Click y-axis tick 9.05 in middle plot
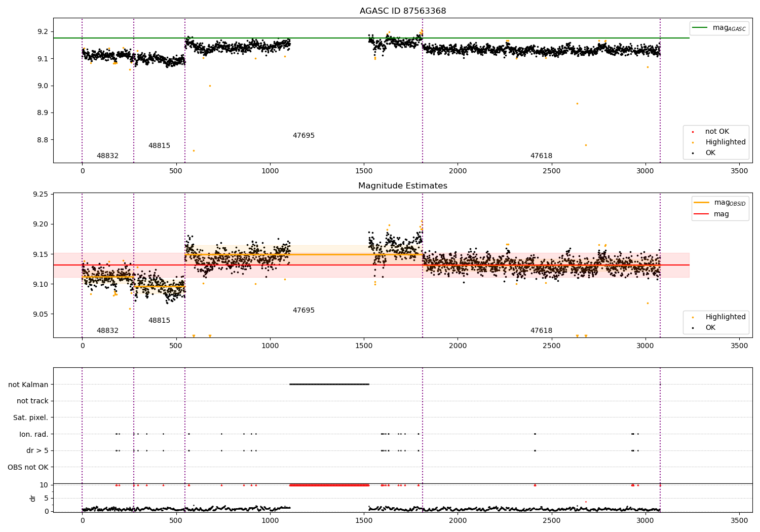 [40, 315]
